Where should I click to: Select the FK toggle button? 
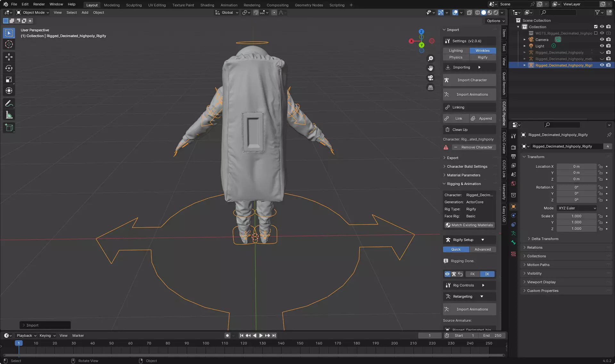tap(473, 274)
